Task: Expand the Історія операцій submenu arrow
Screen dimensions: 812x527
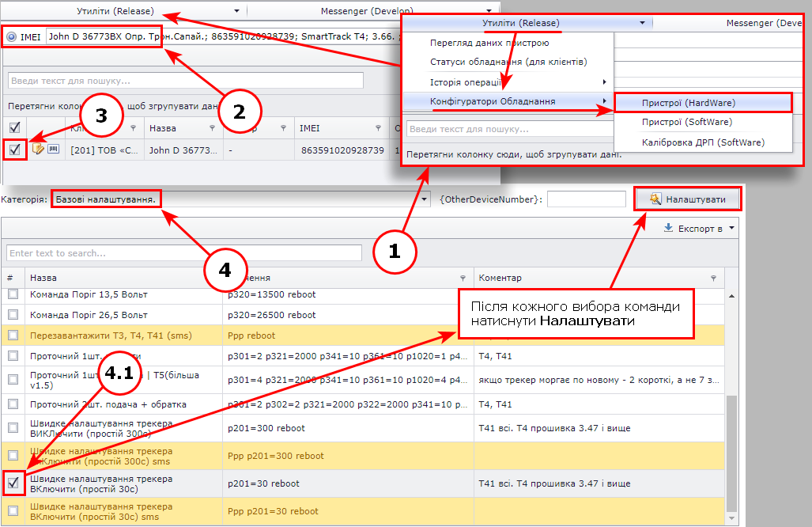Action: [604, 82]
